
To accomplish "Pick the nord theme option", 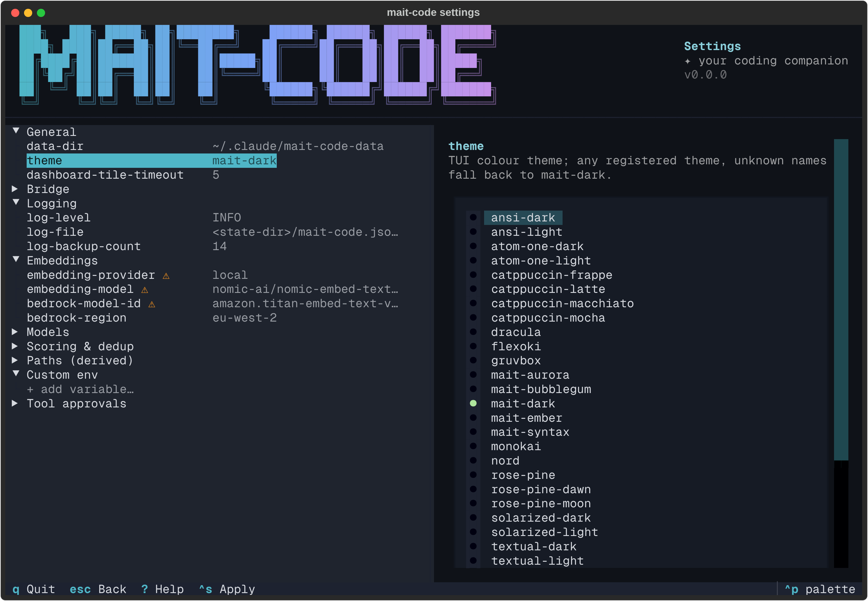I will point(505,461).
